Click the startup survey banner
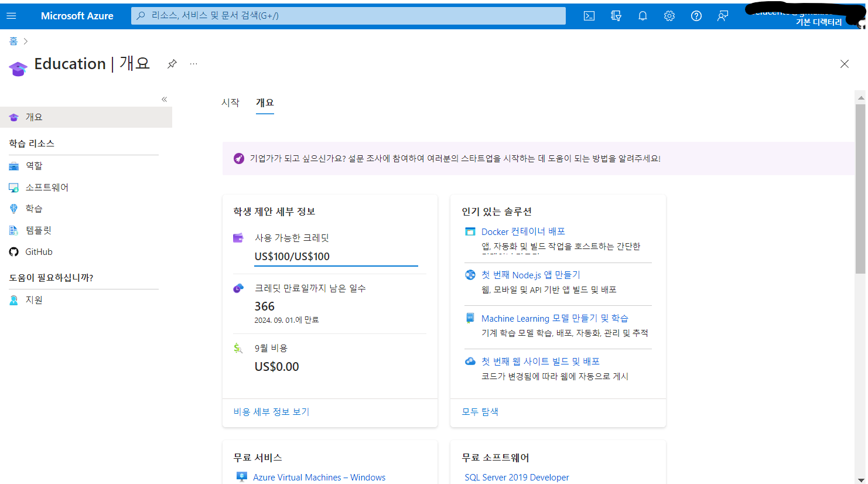 pos(538,158)
